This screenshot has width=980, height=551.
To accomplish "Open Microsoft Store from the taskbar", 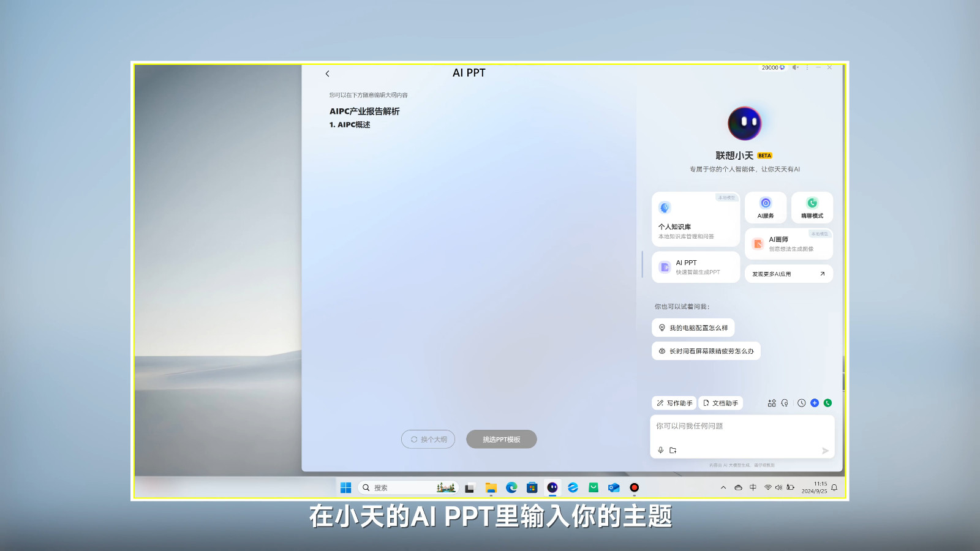I will 532,487.
